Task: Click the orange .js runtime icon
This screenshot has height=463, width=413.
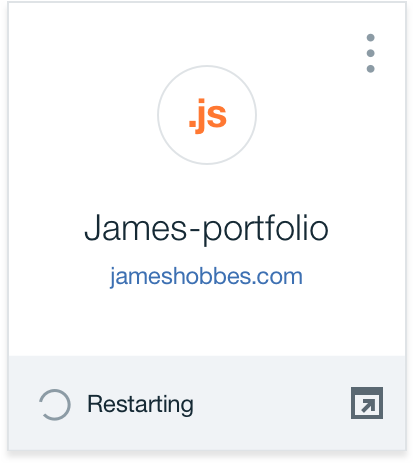Action: coord(208,116)
